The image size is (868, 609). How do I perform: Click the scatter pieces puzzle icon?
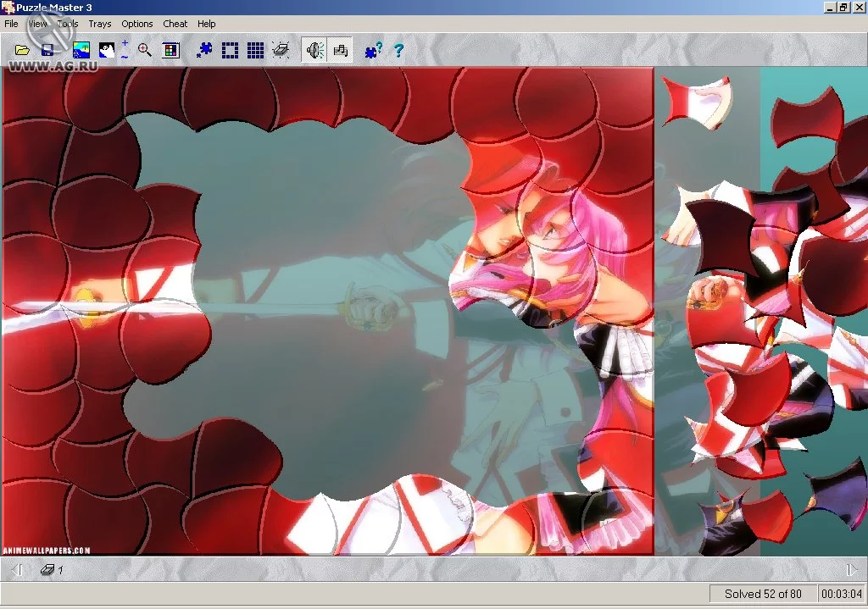coord(204,50)
